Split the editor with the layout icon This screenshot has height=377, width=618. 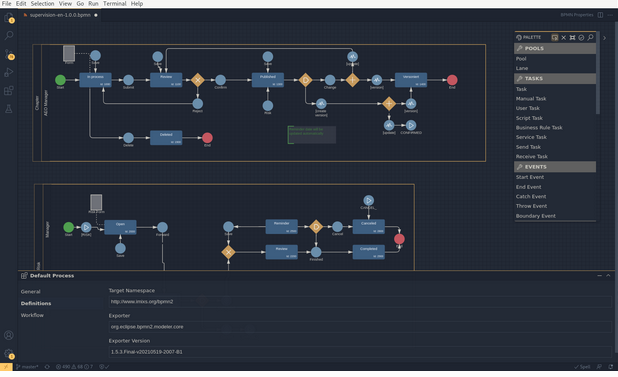coord(600,15)
